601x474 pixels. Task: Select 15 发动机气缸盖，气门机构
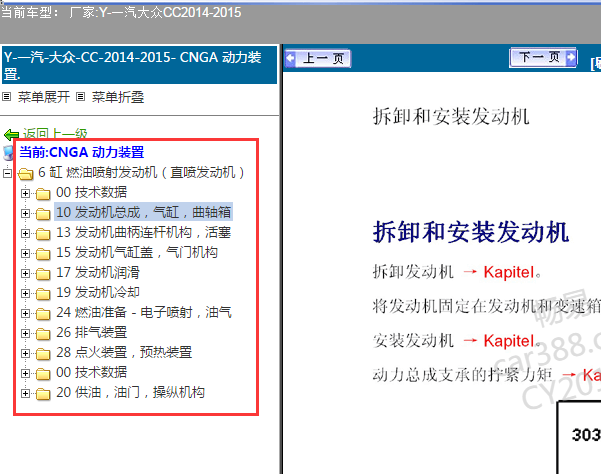coord(137,253)
